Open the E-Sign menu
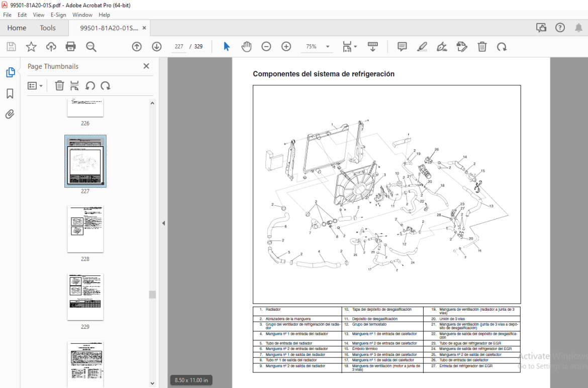 58,15
